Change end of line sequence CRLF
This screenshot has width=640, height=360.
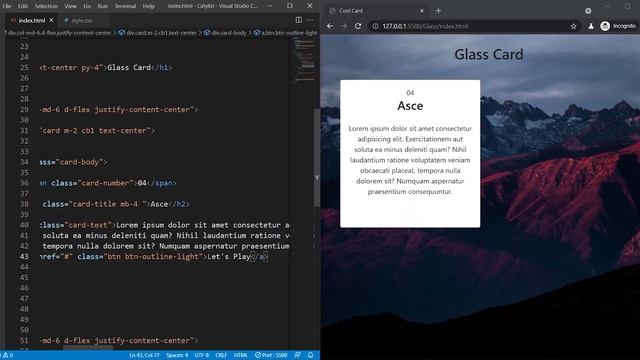tap(221, 355)
